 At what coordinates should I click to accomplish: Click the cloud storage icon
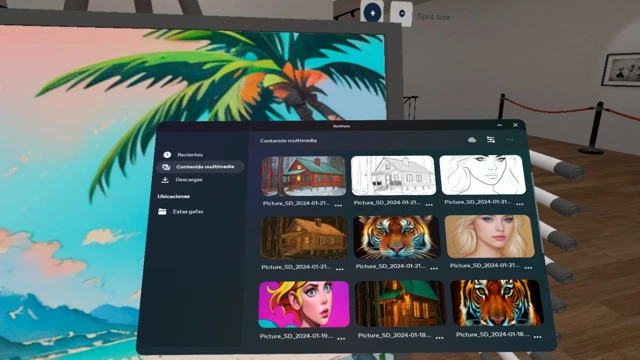tap(472, 140)
